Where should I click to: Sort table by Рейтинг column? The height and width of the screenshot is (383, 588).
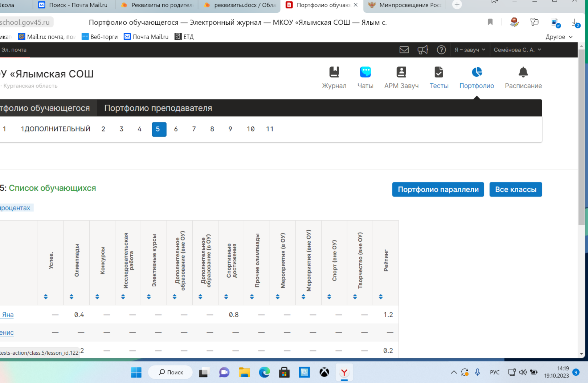[x=381, y=297]
